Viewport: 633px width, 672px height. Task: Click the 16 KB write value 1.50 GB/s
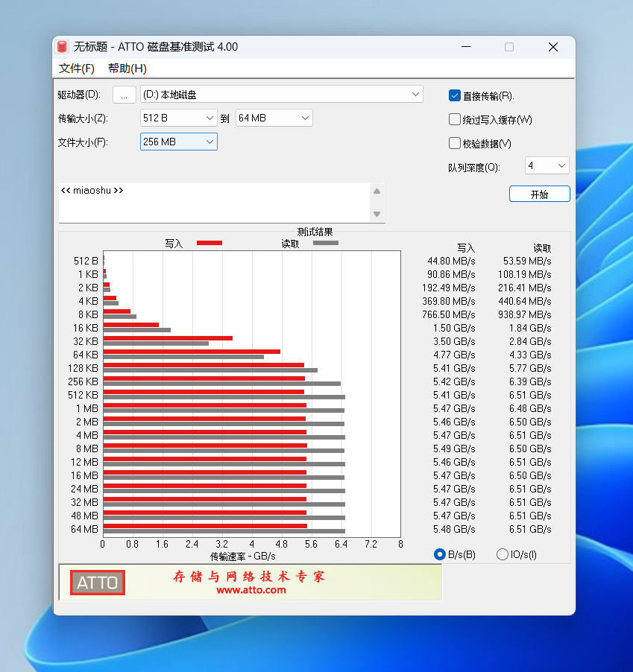pyautogui.click(x=454, y=328)
